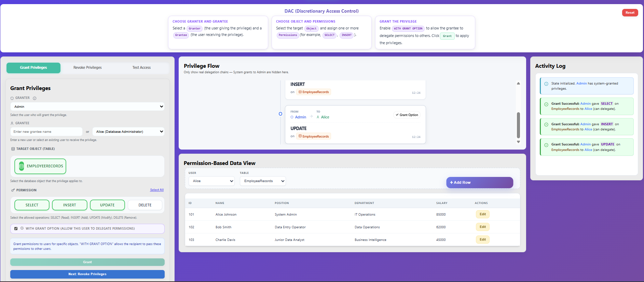Click the blue timeline node beside the UPDATE card
This screenshot has width=644, height=282.
pos(280,114)
